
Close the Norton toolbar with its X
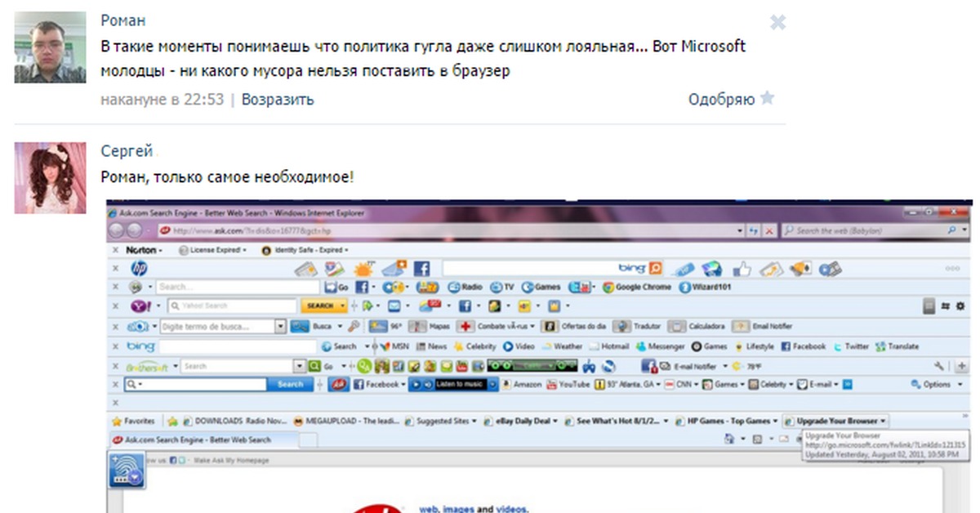click(x=116, y=250)
